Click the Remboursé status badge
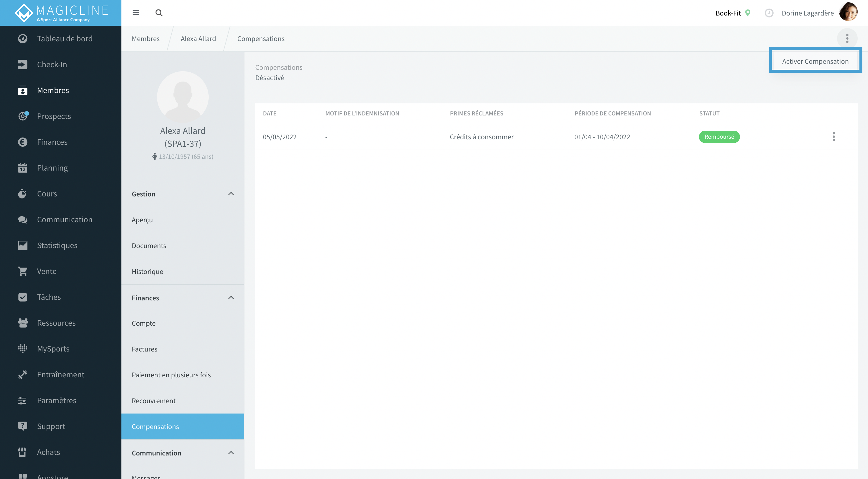 [719, 137]
